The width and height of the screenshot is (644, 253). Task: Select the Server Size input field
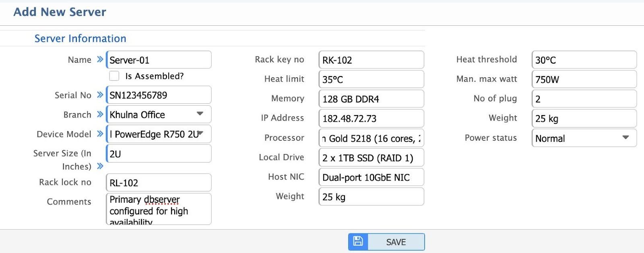click(x=159, y=154)
